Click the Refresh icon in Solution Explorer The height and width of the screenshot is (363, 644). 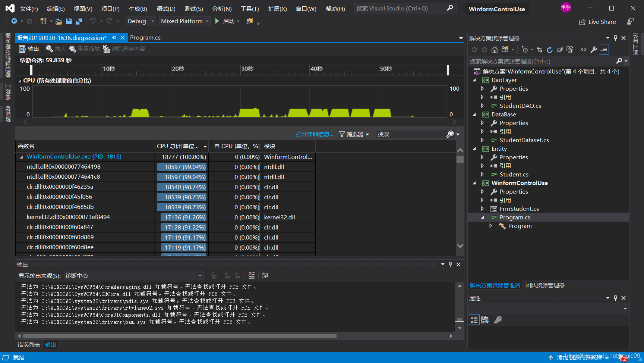(550, 50)
